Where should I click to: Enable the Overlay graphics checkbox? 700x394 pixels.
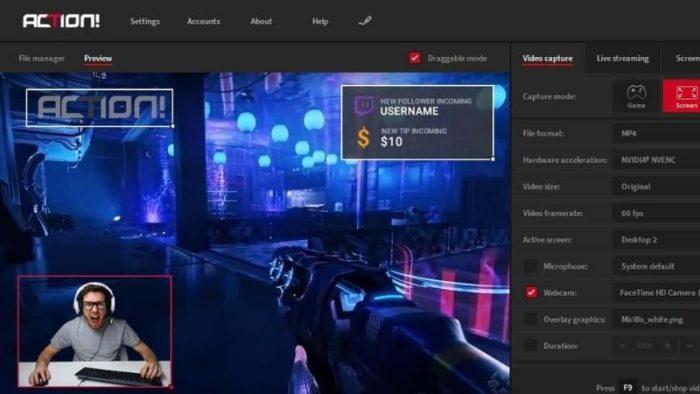[x=531, y=319]
